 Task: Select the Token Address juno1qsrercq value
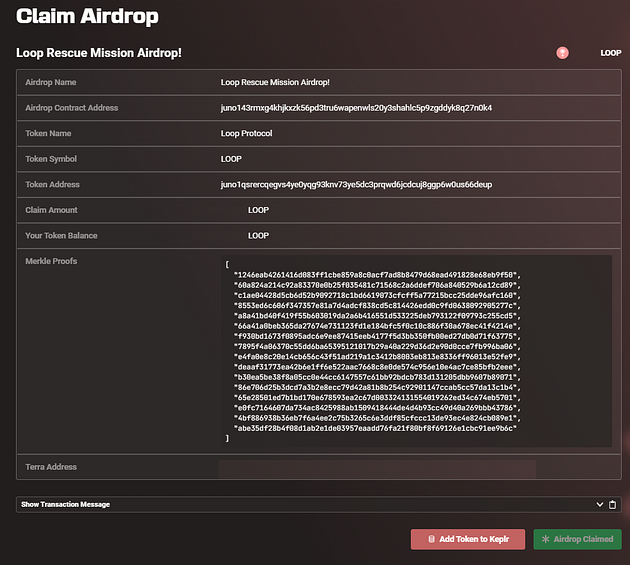pos(356,184)
